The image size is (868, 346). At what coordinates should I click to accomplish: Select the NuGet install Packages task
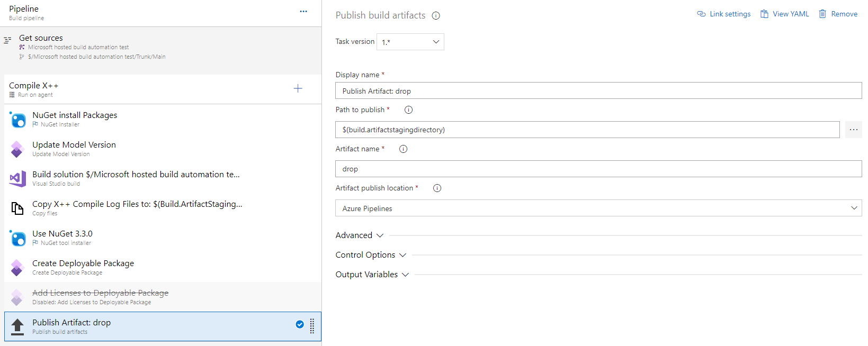coord(163,119)
